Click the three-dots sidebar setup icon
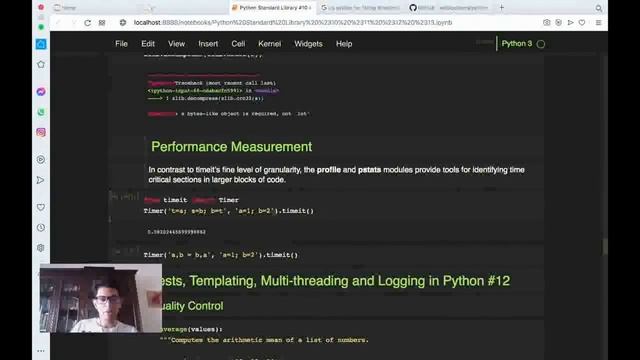This screenshot has height=360, width=640. pyautogui.click(x=41, y=351)
